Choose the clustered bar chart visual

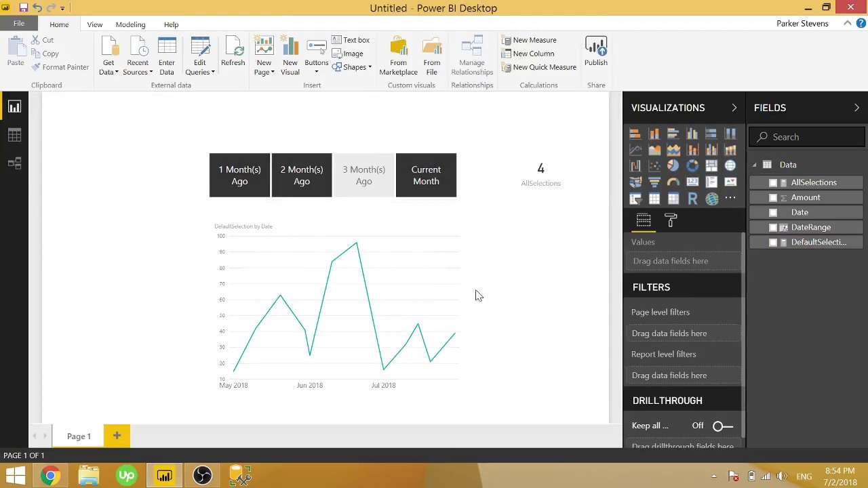point(673,134)
